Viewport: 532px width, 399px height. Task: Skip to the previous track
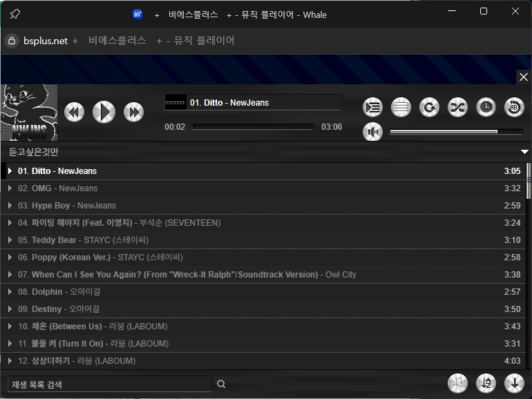pyautogui.click(x=75, y=113)
